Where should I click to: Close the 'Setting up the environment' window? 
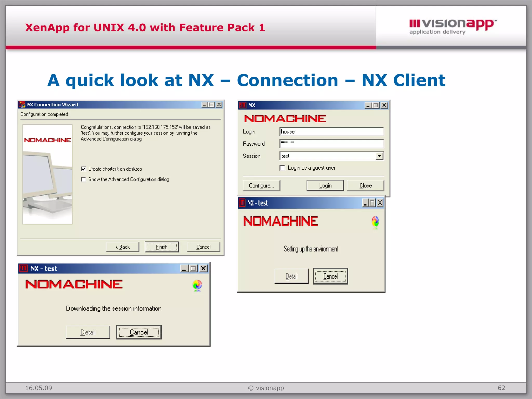[380, 203]
